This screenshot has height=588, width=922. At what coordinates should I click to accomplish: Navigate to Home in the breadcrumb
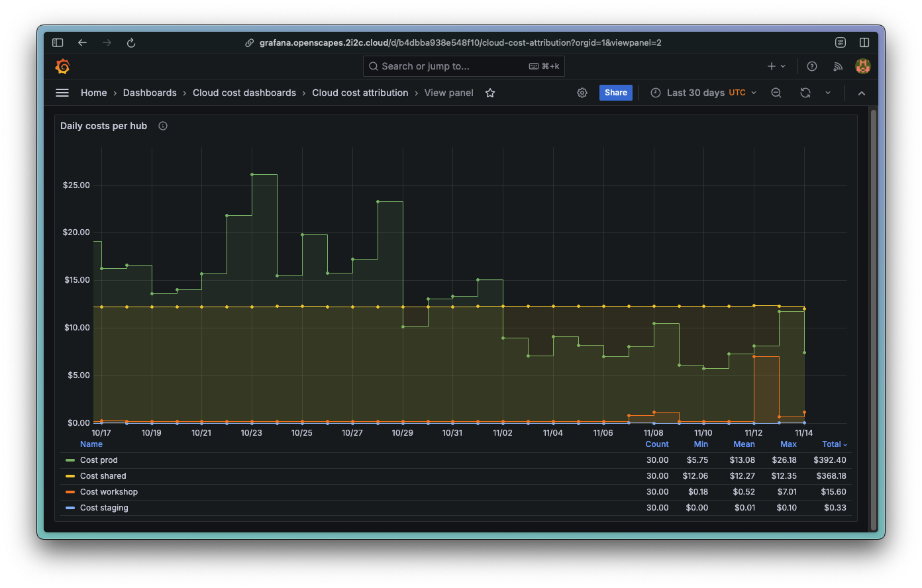coord(93,93)
